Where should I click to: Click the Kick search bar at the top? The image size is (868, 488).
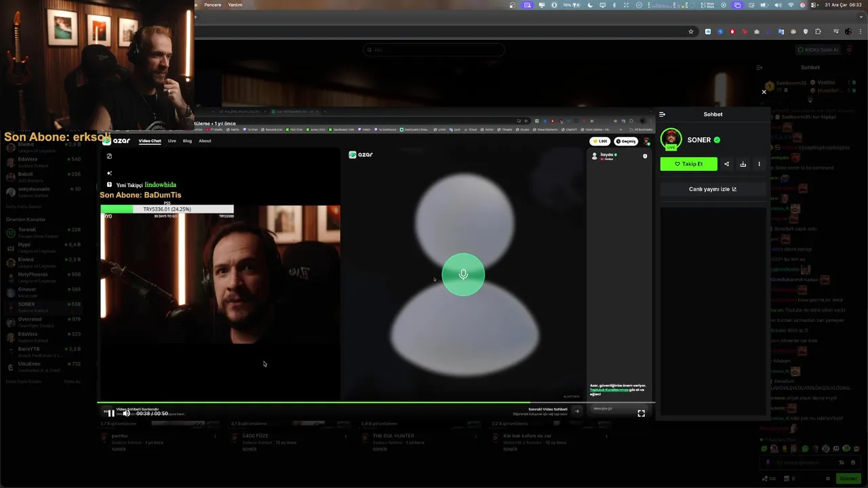tap(434, 49)
